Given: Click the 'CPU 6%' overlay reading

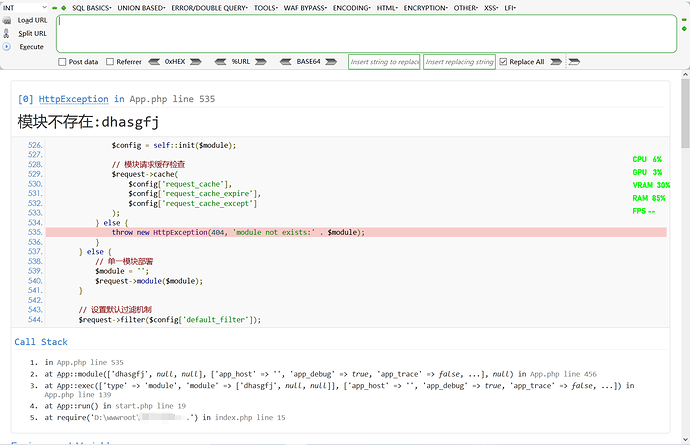Looking at the screenshot, I should click(647, 159).
